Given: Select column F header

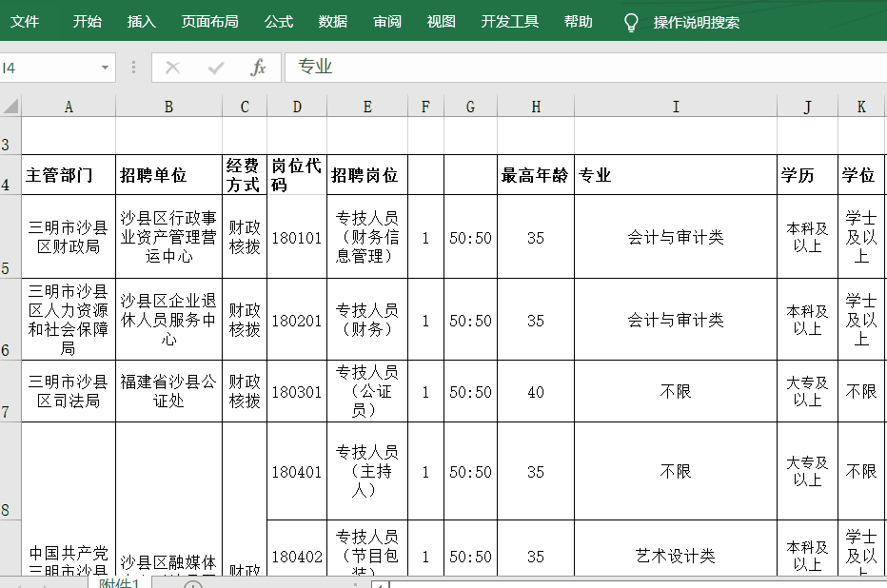Looking at the screenshot, I should tap(425, 107).
